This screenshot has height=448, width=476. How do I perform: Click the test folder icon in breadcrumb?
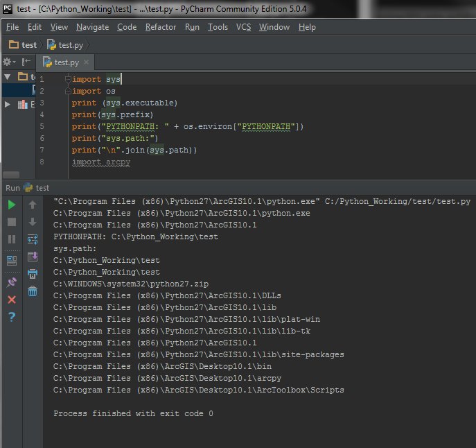14,44
